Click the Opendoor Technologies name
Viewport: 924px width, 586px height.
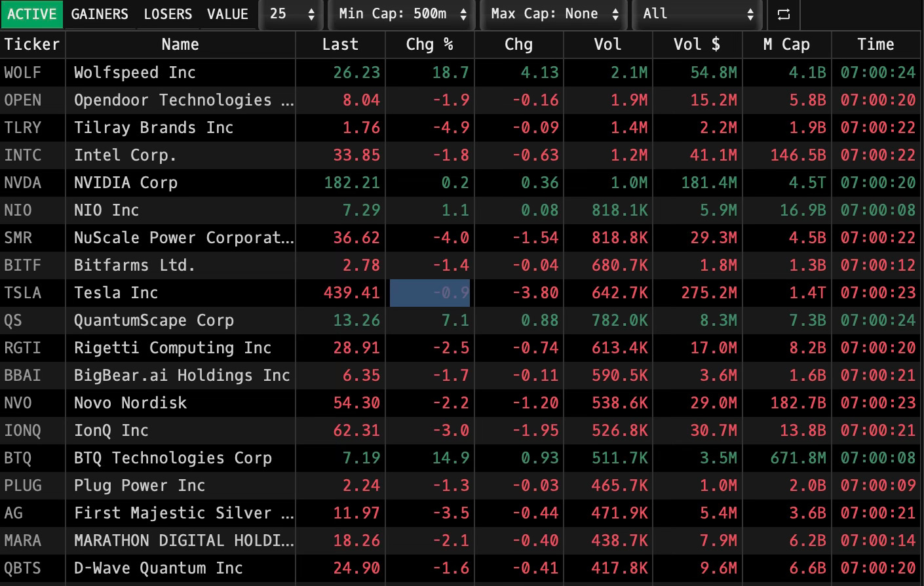tap(183, 100)
